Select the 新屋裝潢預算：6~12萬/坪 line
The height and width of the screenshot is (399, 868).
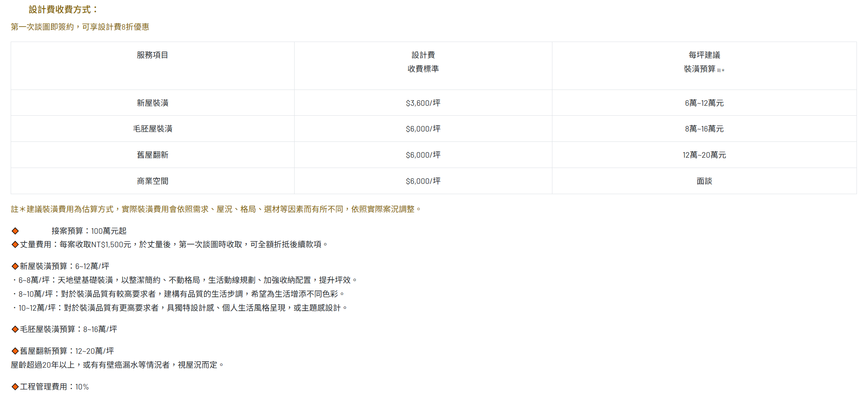[65, 266]
